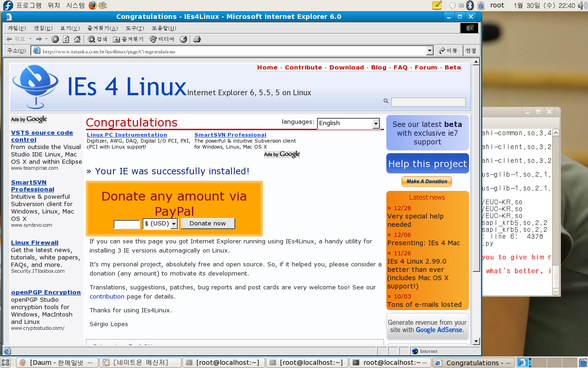Viewport: 588px width, 368px height.
Task: Open the 즐겨찾기(A) menu
Action: point(102,28)
